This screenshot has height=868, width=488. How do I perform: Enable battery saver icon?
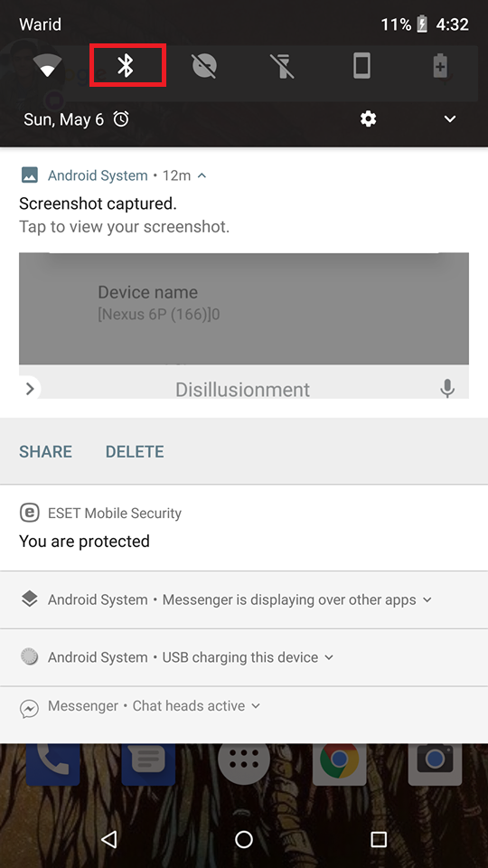tap(440, 66)
